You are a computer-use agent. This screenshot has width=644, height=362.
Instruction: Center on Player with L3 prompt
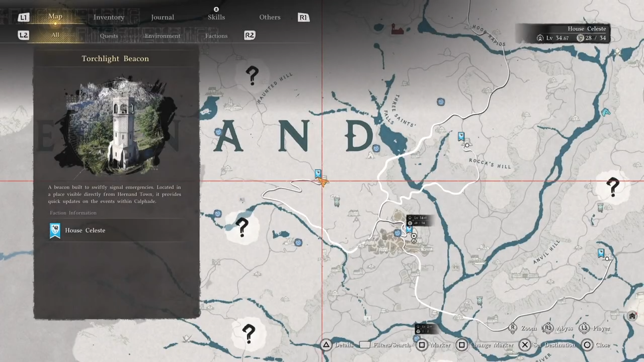(x=595, y=328)
